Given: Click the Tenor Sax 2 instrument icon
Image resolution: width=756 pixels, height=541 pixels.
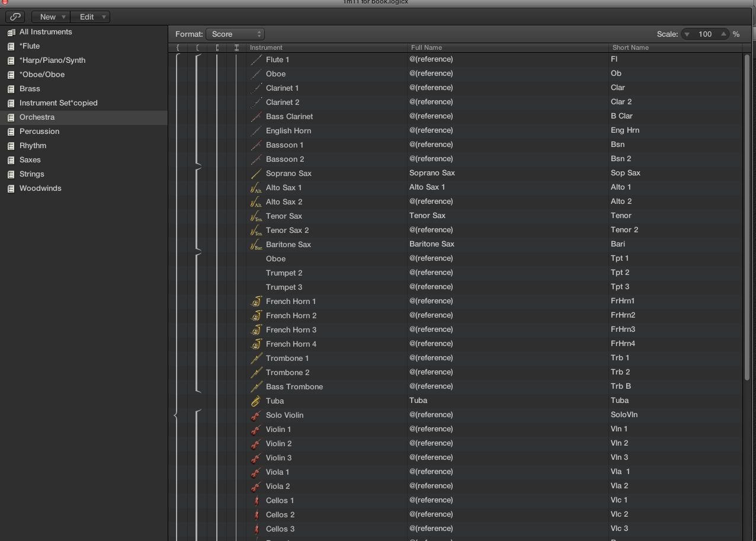Looking at the screenshot, I should (x=256, y=230).
